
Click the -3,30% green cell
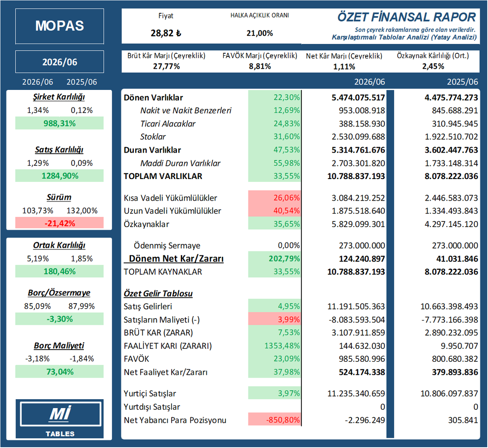click(59, 319)
